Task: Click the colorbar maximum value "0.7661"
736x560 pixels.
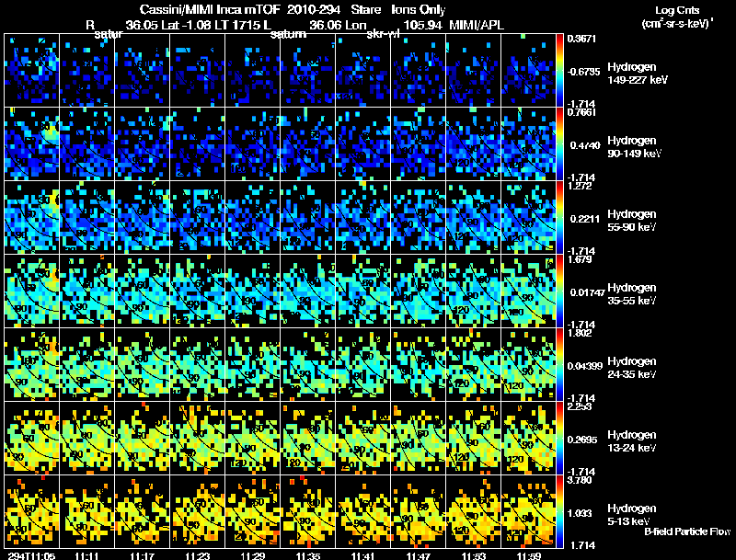Action: [581, 112]
